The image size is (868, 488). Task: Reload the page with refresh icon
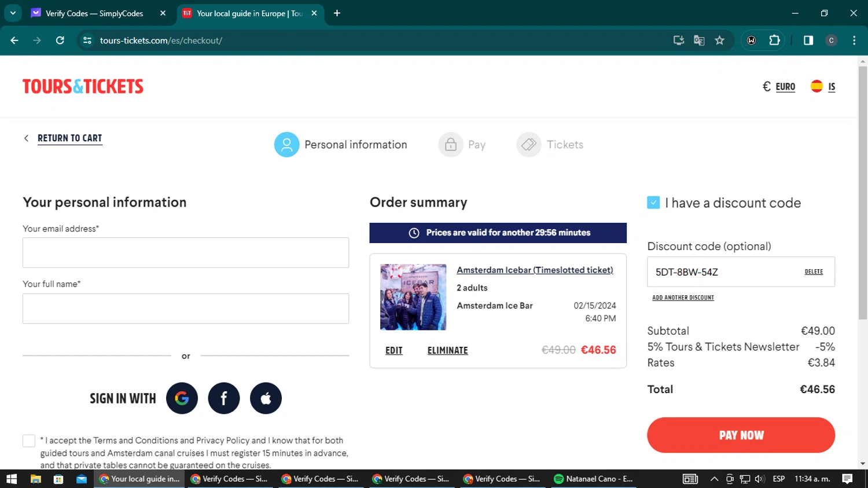[x=60, y=41]
